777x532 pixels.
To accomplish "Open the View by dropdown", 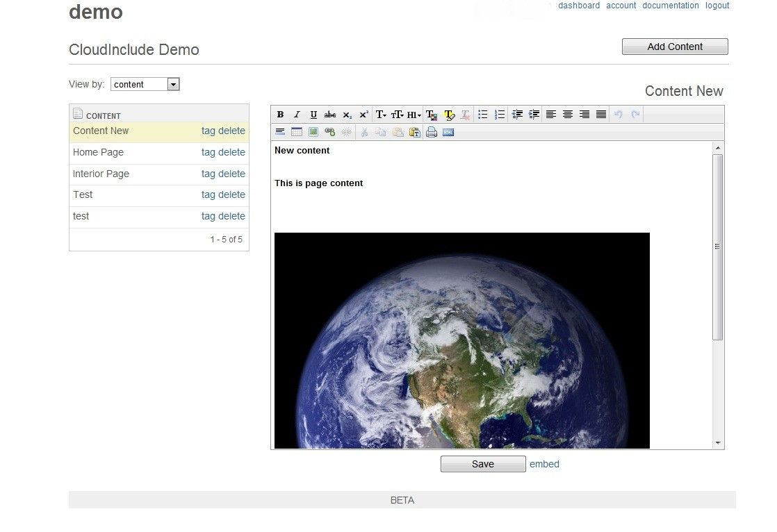I will [145, 84].
